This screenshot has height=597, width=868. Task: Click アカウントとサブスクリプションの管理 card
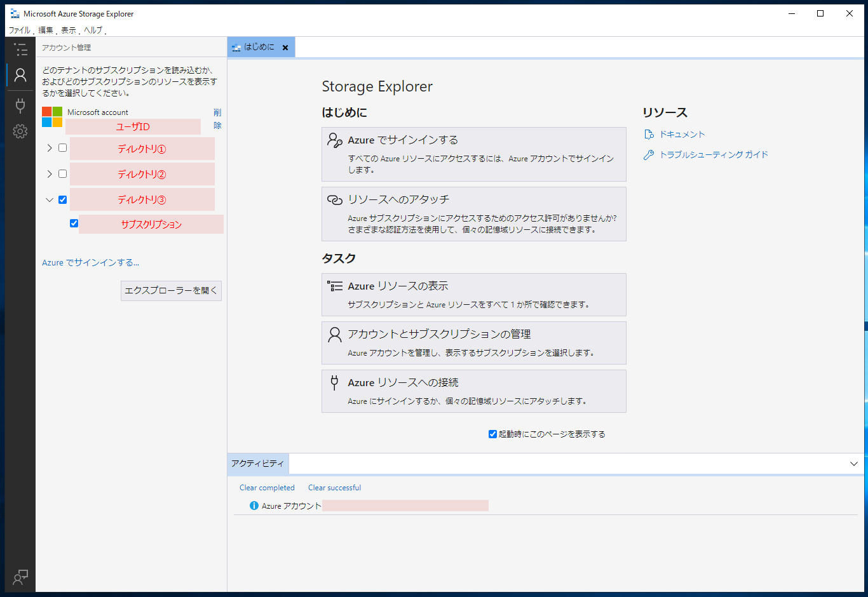click(x=474, y=343)
